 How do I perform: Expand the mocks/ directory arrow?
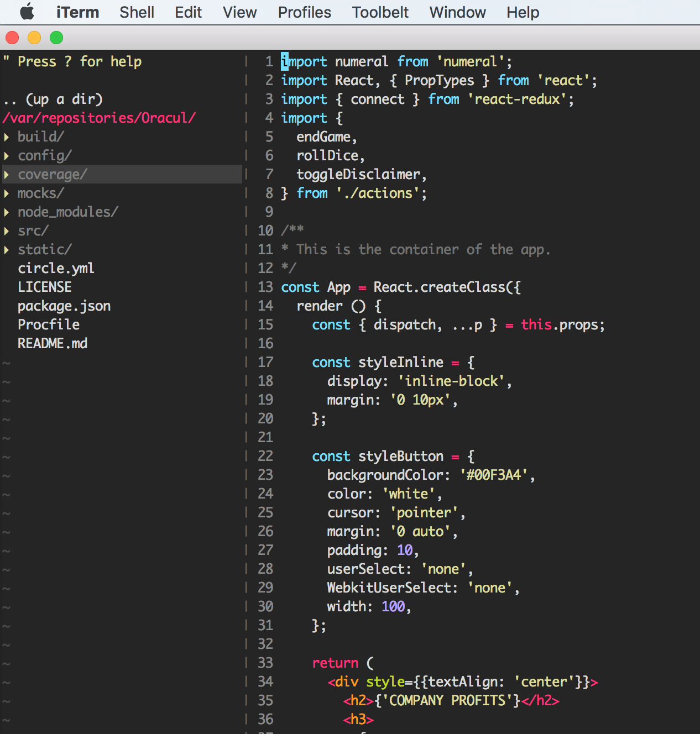tap(7, 193)
